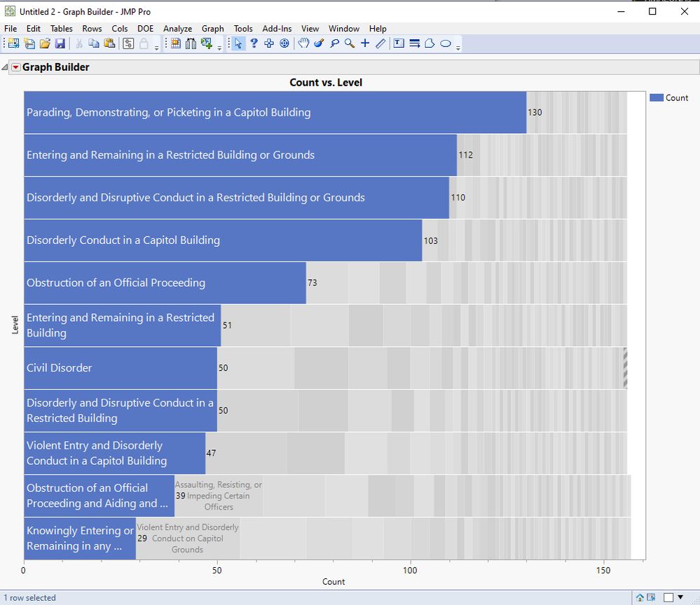
Task: Select the Scroller target tool
Action: 284,43
